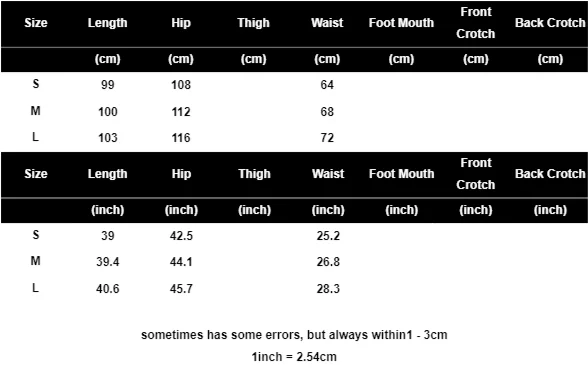588x370 pixels.
Task: Select the Foot Mouth header in inch table
Action: (x=402, y=174)
